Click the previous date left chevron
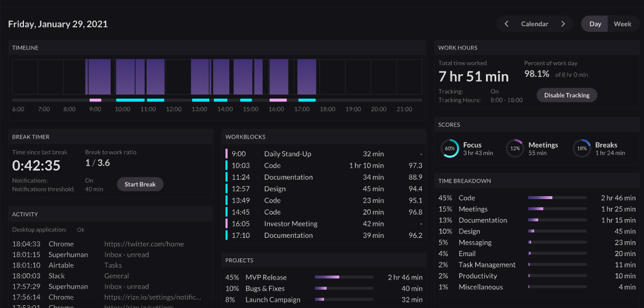Screen dimensions: 644x308 [x=507, y=24]
